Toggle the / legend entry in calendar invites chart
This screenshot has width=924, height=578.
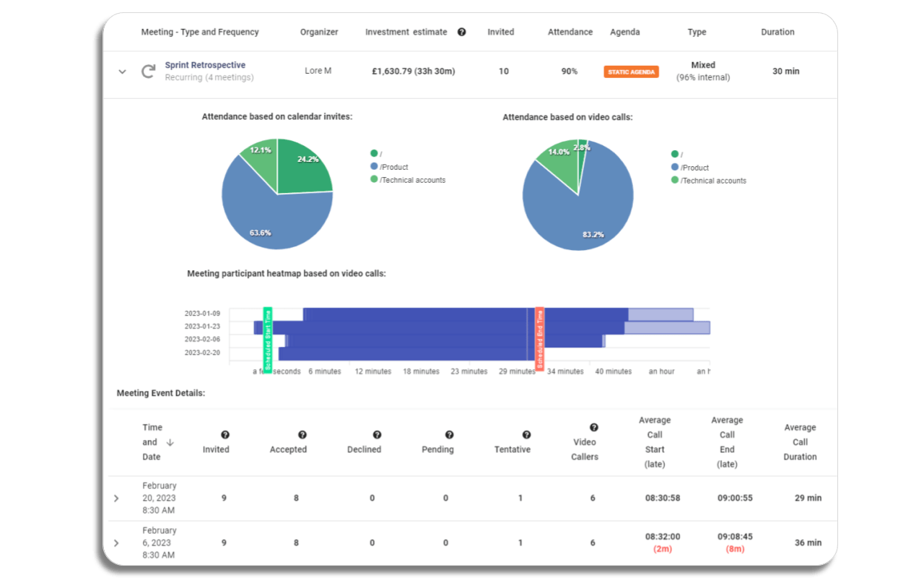[x=376, y=153]
